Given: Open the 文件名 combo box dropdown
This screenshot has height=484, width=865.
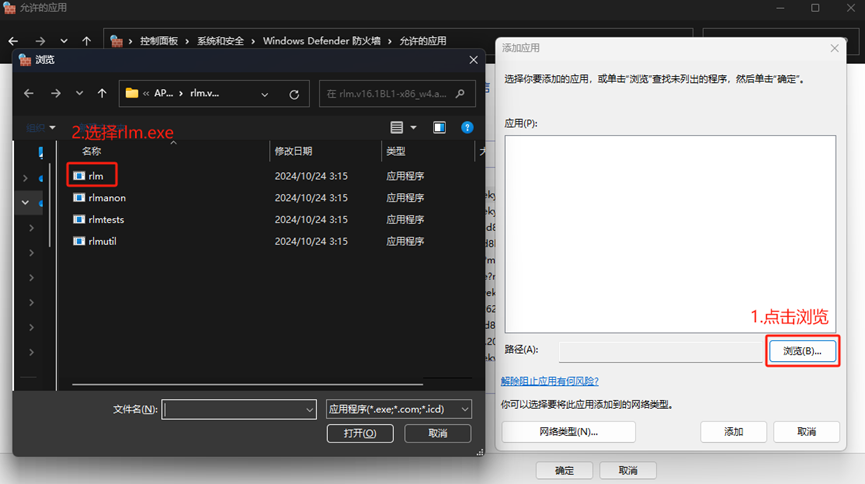Looking at the screenshot, I should tap(309, 409).
